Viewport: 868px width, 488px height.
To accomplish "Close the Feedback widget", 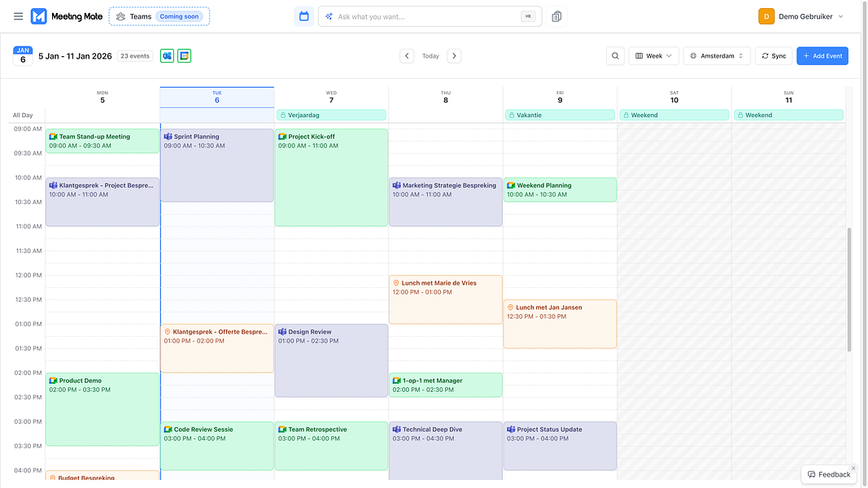I will tap(853, 468).
